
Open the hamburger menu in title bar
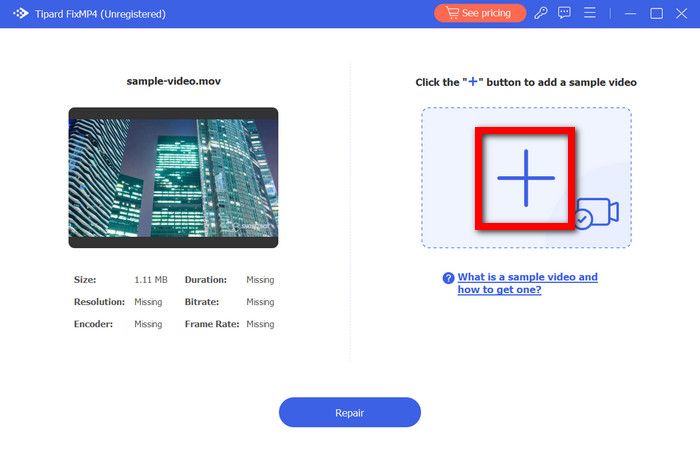(590, 13)
